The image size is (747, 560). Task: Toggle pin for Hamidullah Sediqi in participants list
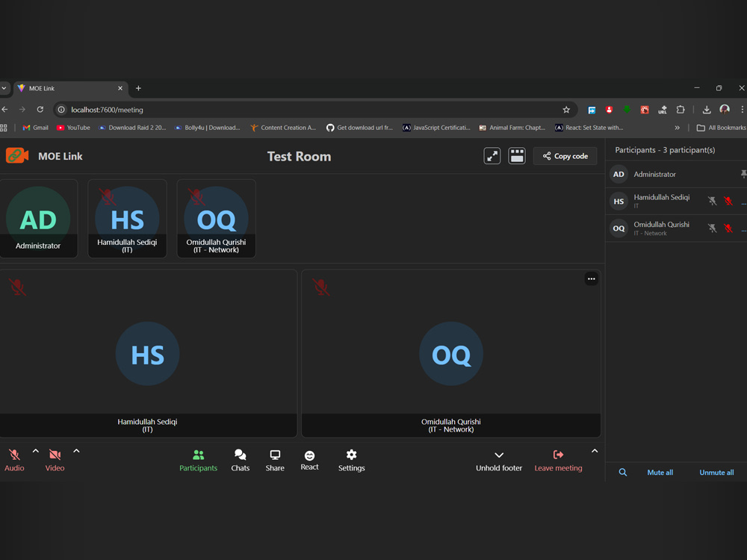pyautogui.click(x=712, y=201)
